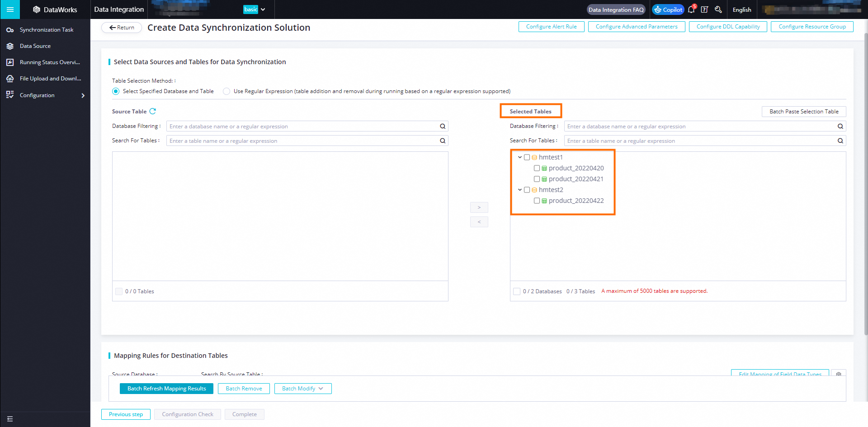Select the 'Select Specified Database and Table' radio
The image size is (868, 427).
pyautogui.click(x=116, y=91)
